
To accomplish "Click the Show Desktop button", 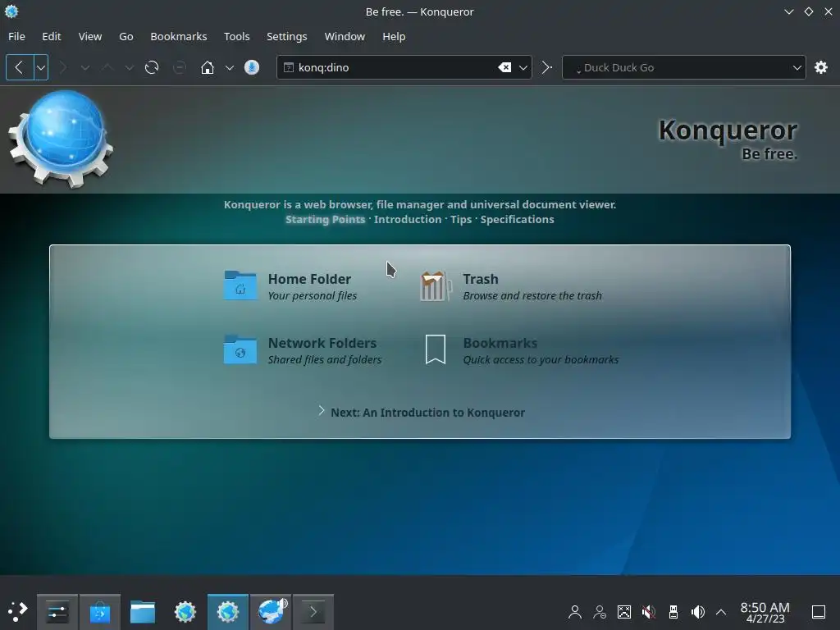I will pyautogui.click(x=819, y=612).
